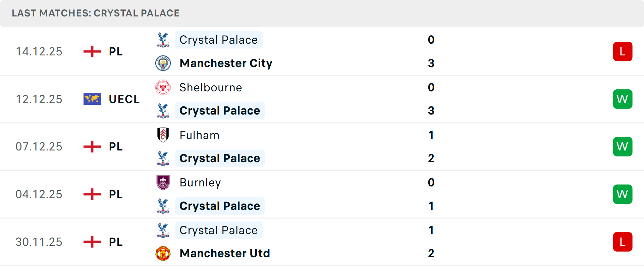Click the red L badge for 30.11.25
Viewport: 644px width, 266px height.
tap(623, 242)
